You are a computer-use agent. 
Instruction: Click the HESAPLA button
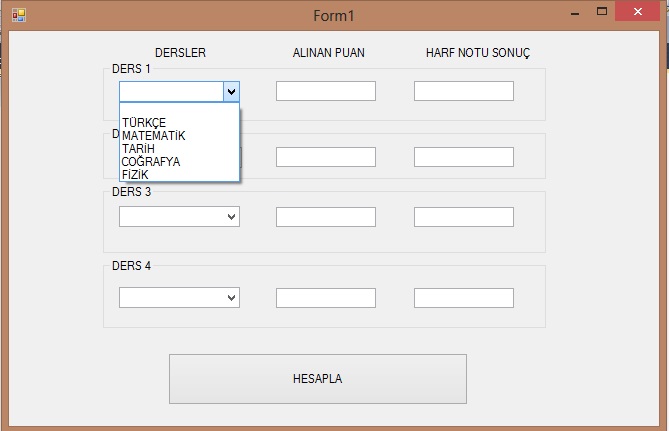pyautogui.click(x=318, y=379)
